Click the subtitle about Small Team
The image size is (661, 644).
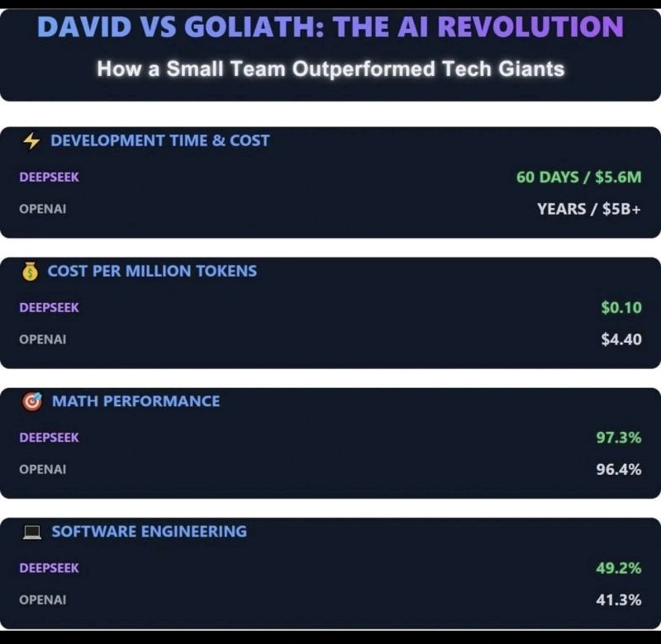[x=330, y=69]
